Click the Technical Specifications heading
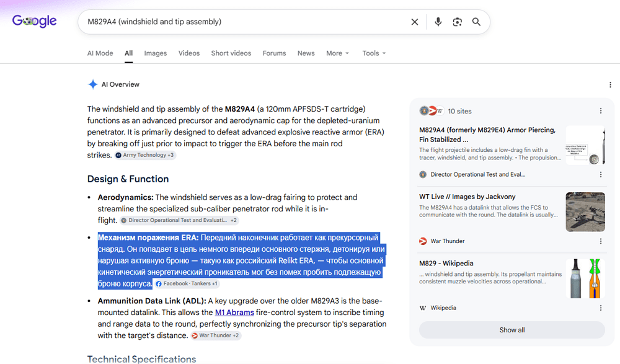 141,359
